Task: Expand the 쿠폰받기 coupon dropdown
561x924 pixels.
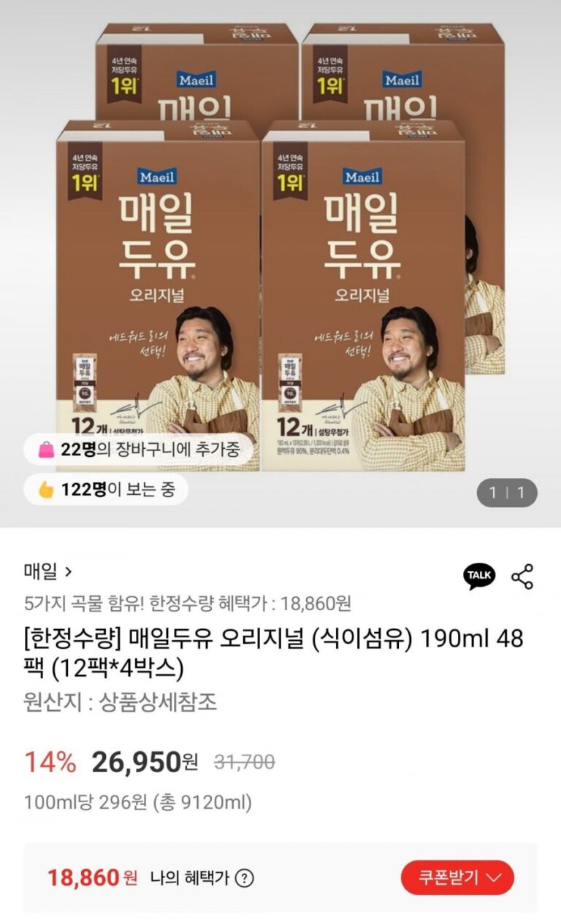Action: (457, 877)
